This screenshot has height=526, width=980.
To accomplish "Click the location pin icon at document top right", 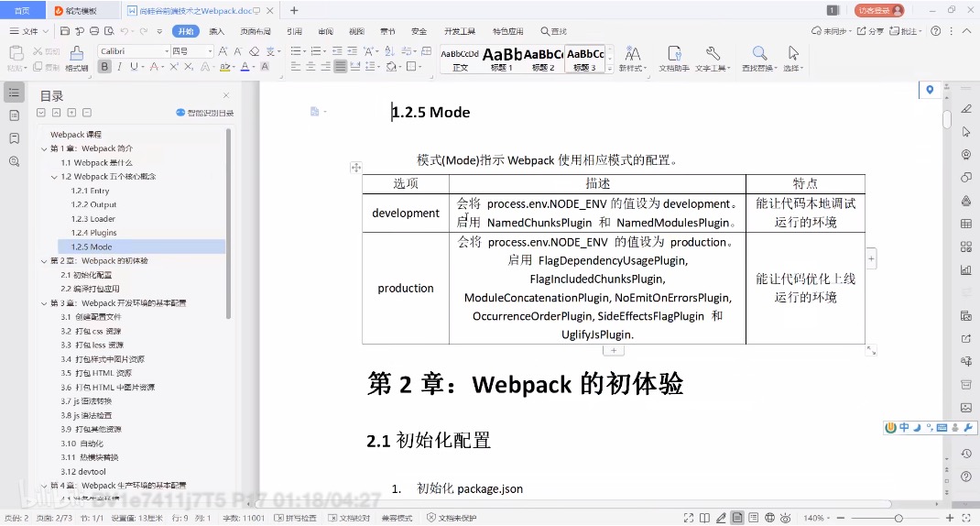I will pyautogui.click(x=930, y=90).
